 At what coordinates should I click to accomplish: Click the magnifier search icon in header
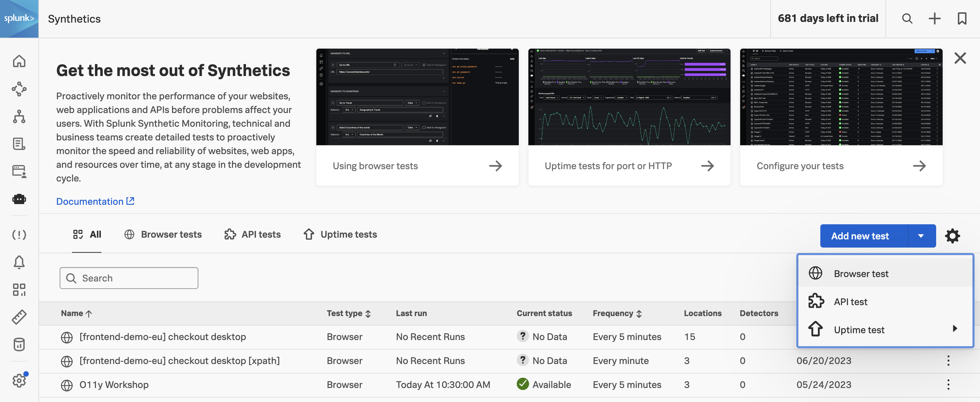tap(907, 18)
